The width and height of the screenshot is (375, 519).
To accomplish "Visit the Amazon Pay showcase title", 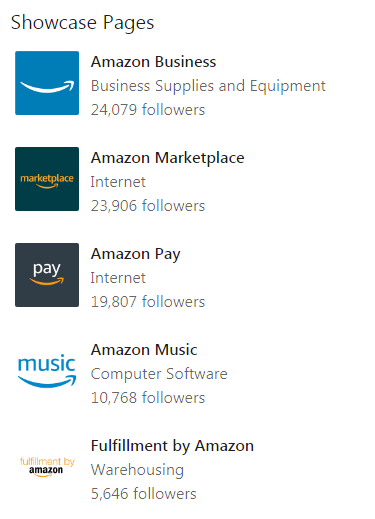I will coord(136,255).
